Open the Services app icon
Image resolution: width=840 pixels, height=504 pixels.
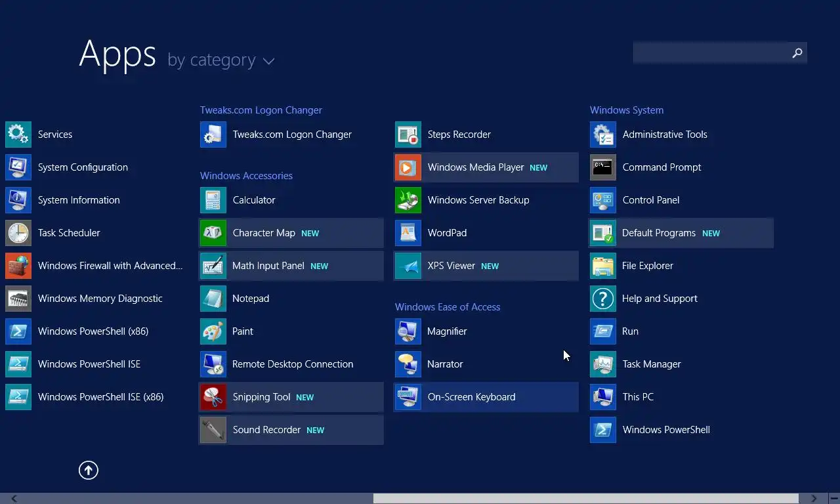click(18, 135)
